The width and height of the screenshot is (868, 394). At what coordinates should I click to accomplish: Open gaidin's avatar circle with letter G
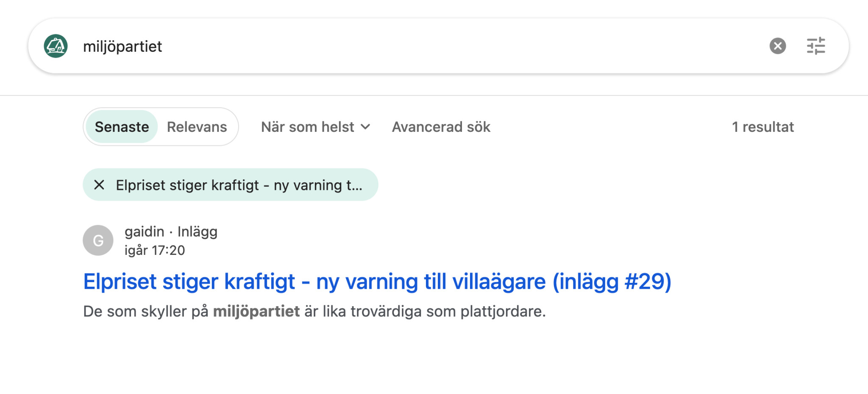(98, 240)
